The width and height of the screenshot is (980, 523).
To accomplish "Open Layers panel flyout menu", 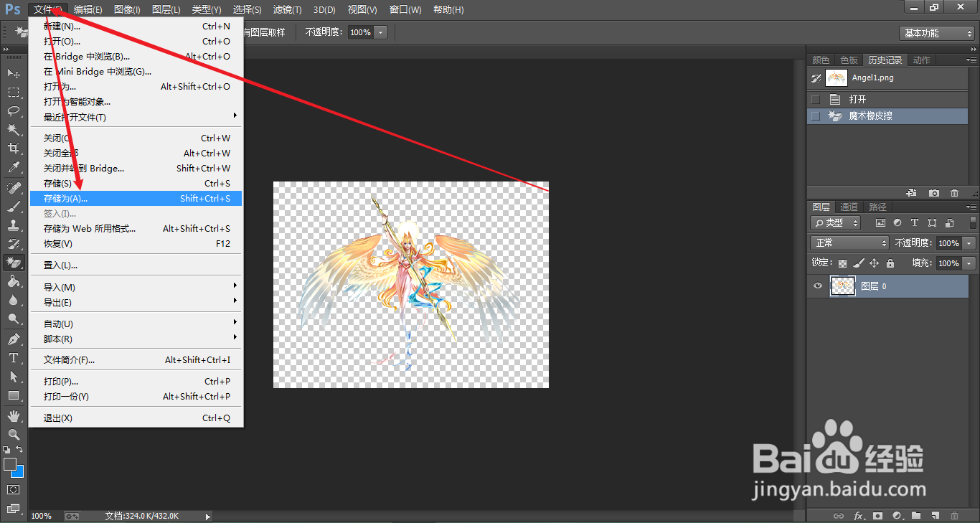I will click(x=971, y=207).
